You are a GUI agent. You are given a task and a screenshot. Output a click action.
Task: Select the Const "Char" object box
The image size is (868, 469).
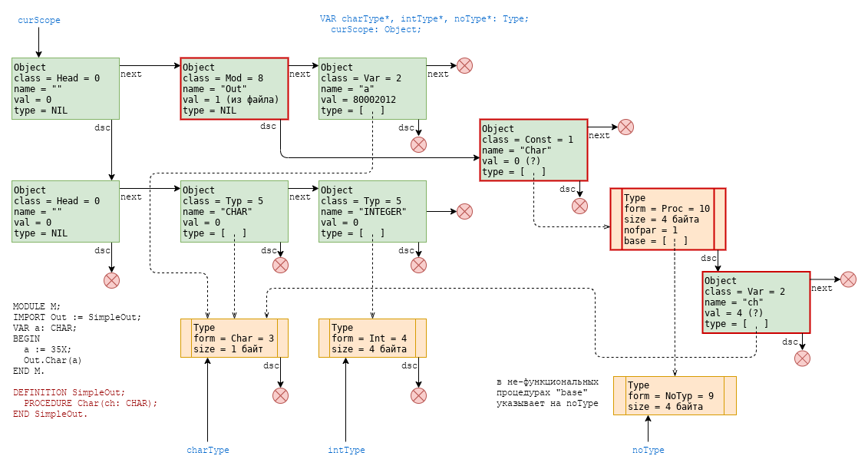pos(533,150)
